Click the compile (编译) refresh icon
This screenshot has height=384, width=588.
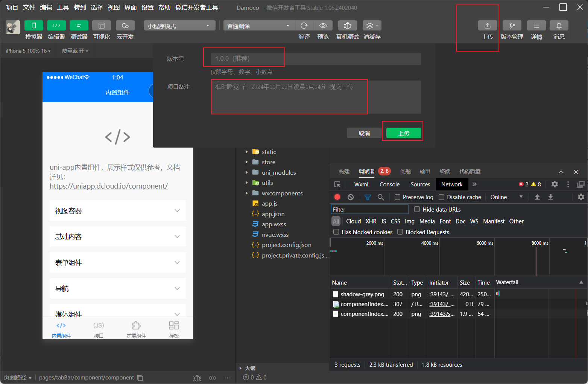(x=304, y=26)
